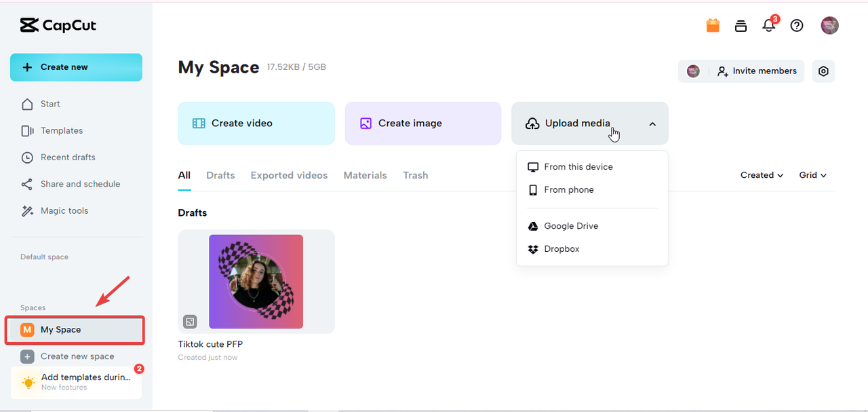868x412 pixels.
Task: Click the phone icon for From phone
Action: 533,190
